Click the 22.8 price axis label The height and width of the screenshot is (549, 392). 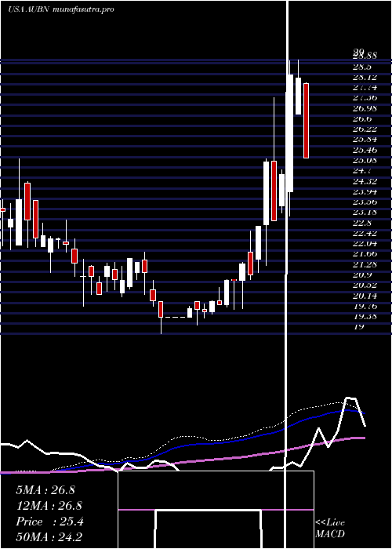(362, 223)
